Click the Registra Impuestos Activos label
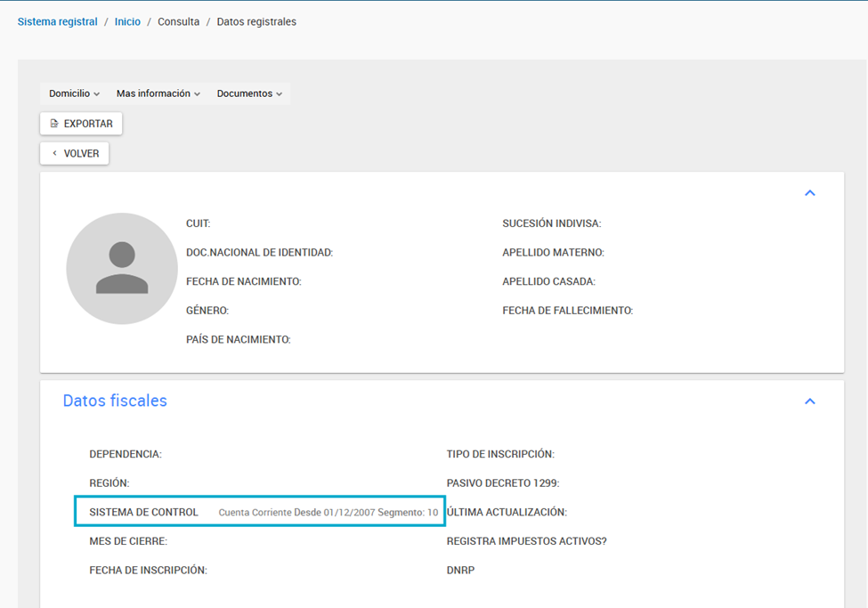 click(x=526, y=540)
